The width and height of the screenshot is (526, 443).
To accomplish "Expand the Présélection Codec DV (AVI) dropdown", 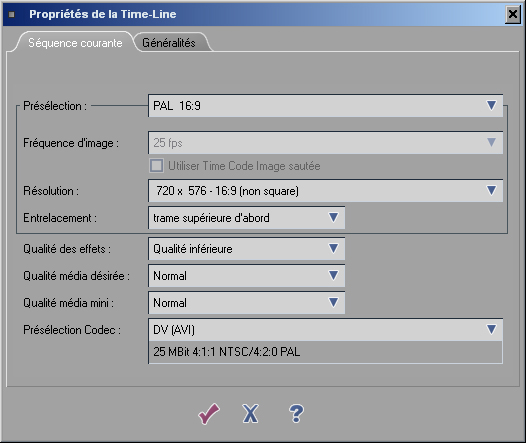I will point(325,330).
